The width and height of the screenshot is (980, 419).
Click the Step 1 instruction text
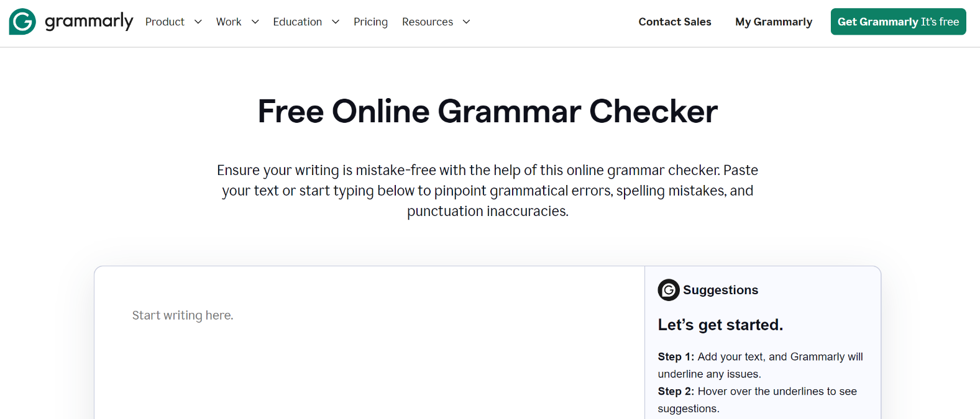coord(761,365)
